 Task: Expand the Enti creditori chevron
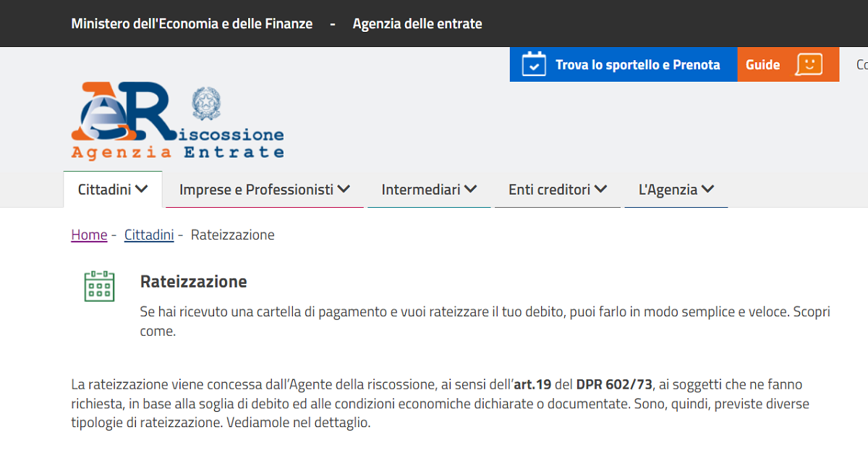[x=600, y=189]
